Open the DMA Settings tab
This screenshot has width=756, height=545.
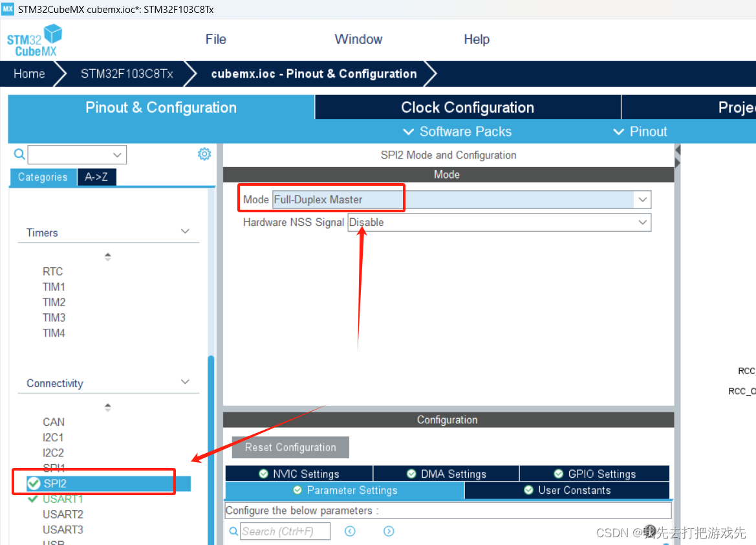(x=446, y=474)
